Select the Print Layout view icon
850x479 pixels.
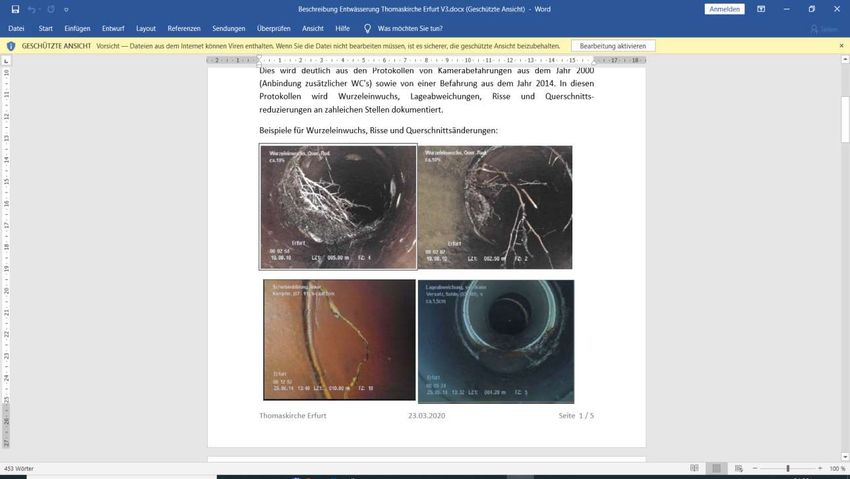point(716,468)
